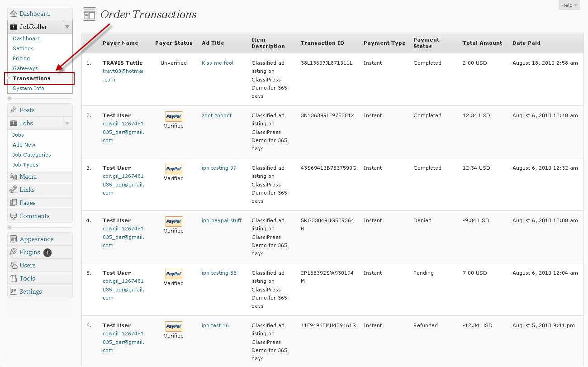The height and width of the screenshot is (367, 588).
Task: Click the Links chain icon
Action: [14, 190]
